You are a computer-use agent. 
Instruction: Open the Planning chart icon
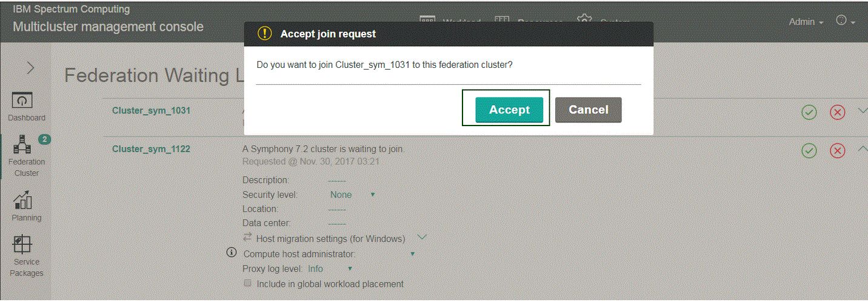pos(22,200)
